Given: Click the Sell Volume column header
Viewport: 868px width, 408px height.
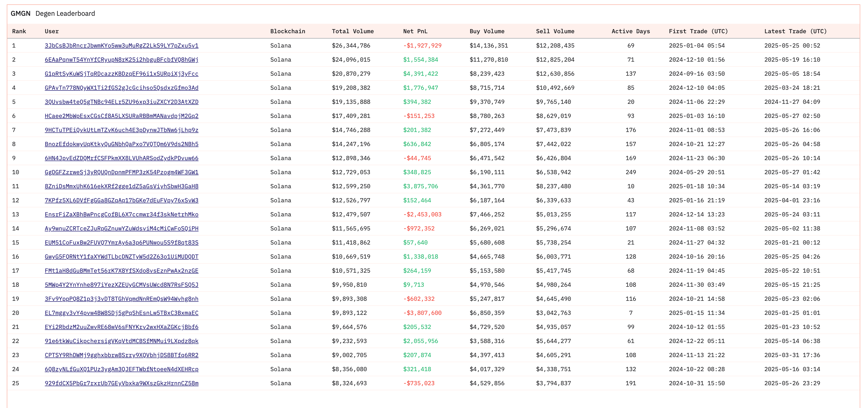Looking at the screenshot, I should click(555, 31).
